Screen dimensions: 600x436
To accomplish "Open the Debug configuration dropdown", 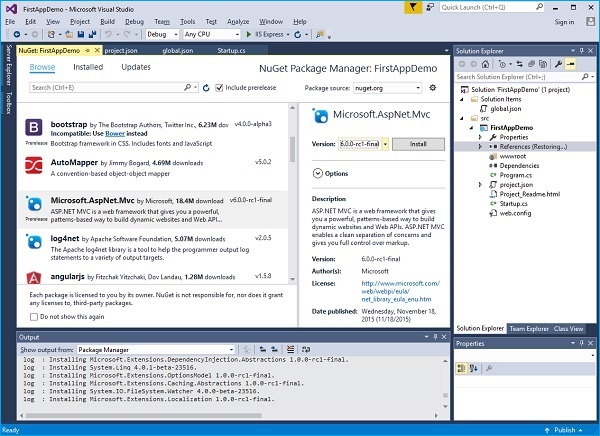I will click(163, 33).
